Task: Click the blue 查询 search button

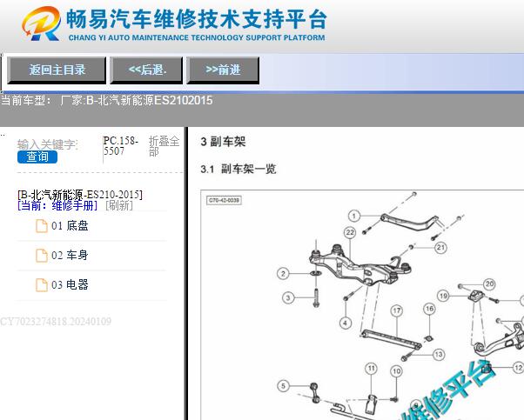Action: [37, 157]
